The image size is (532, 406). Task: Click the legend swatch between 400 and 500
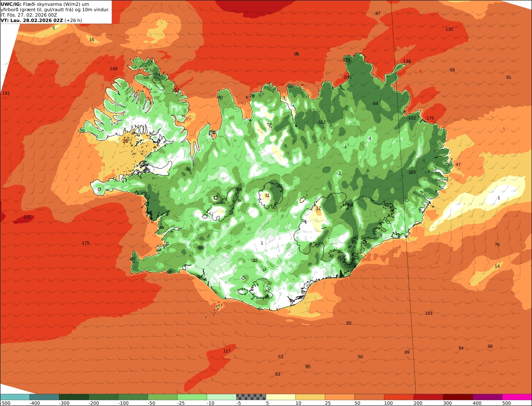click(x=487, y=397)
